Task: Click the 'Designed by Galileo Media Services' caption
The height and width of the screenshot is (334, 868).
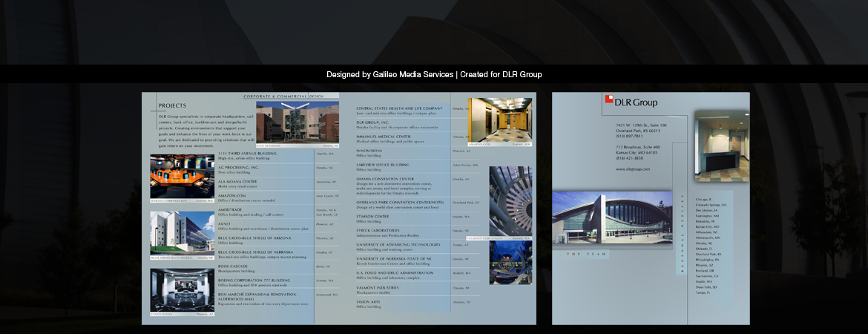Action: click(x=389, y=74)
